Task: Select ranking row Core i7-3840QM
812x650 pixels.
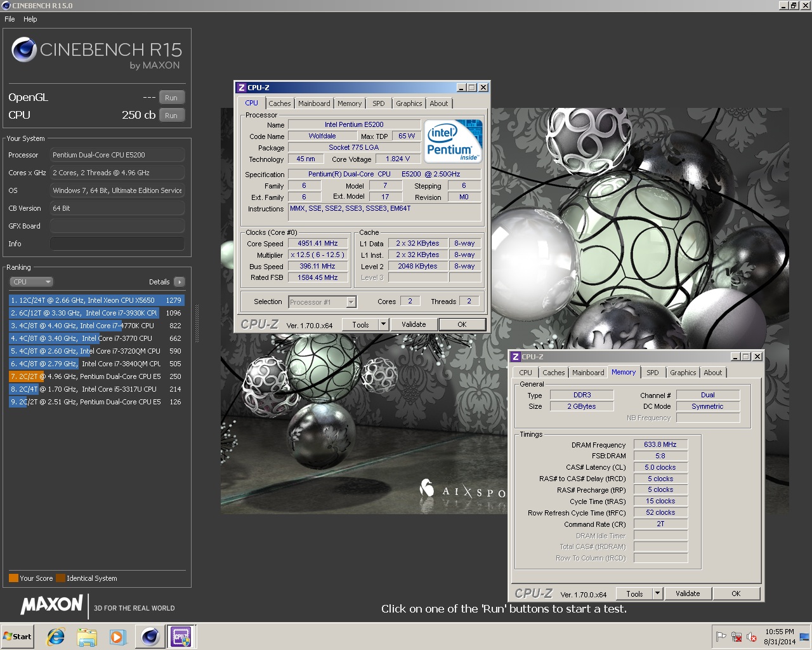Action: (x=96, y=364)
